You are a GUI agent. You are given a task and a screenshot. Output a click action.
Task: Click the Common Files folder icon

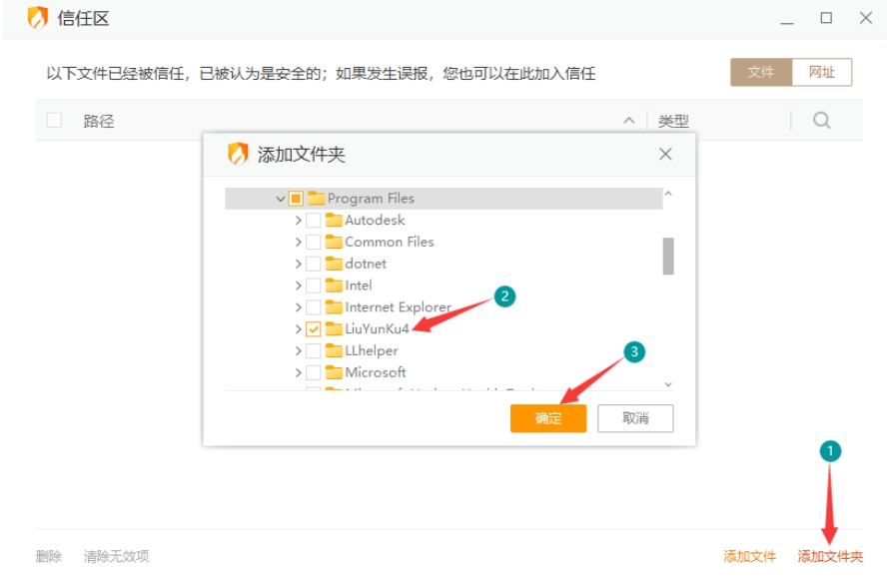(x=334, y=242)
